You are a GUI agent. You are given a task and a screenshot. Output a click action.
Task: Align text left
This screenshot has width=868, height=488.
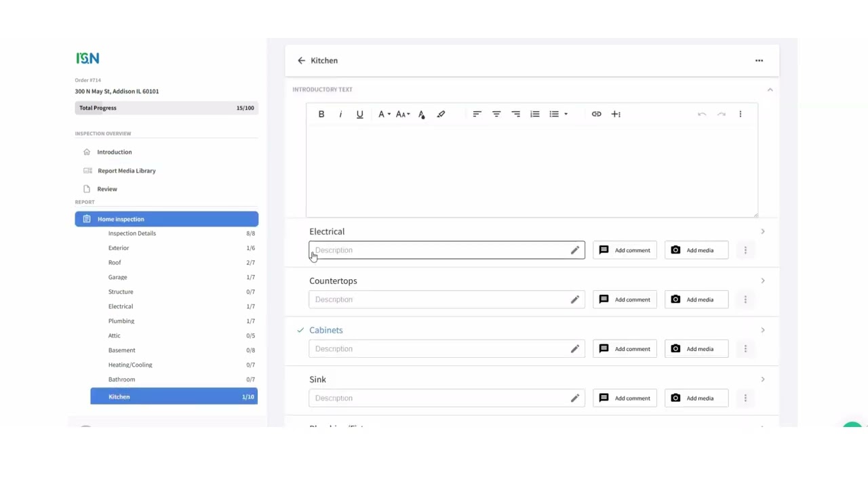[x=477, y=114]
